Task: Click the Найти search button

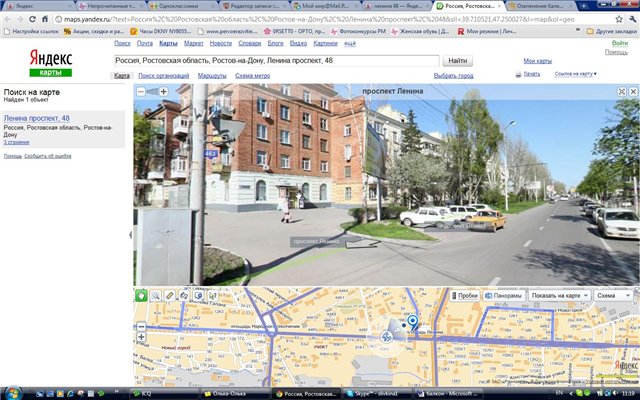Action: [458, 61]
